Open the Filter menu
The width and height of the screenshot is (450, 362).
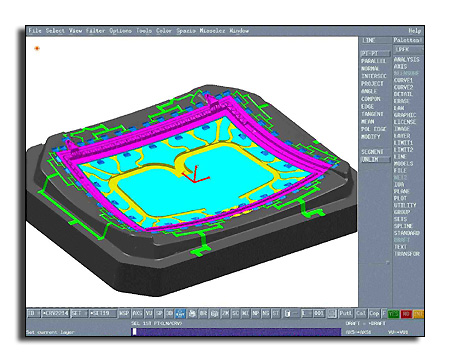[96, 31]
